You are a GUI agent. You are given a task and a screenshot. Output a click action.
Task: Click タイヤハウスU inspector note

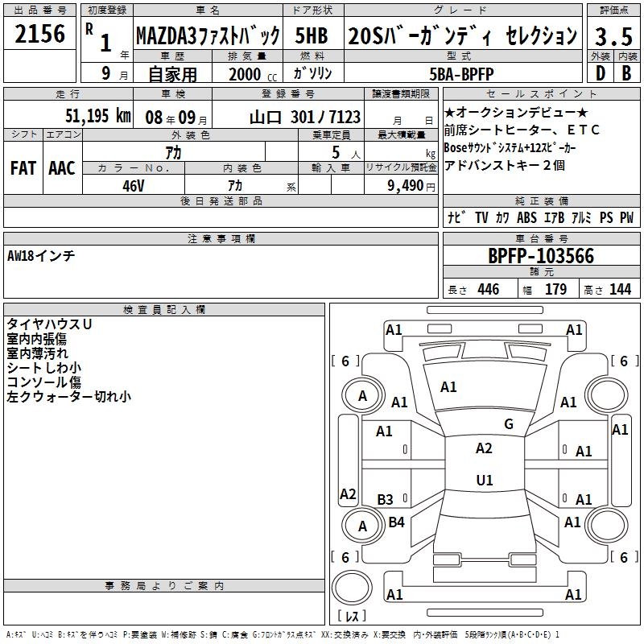tap(49, 324)
